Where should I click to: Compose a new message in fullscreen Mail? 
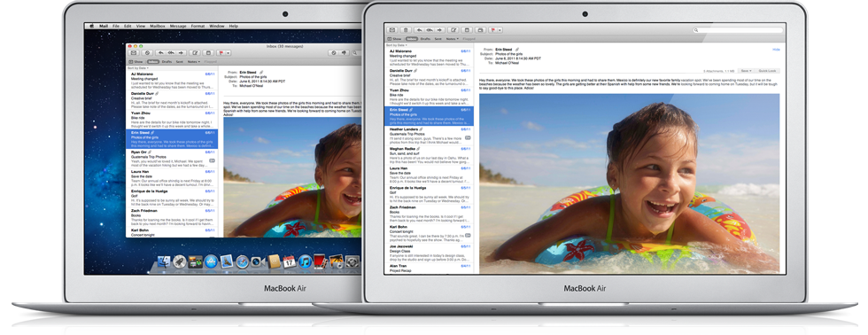[x=454, y=30]
